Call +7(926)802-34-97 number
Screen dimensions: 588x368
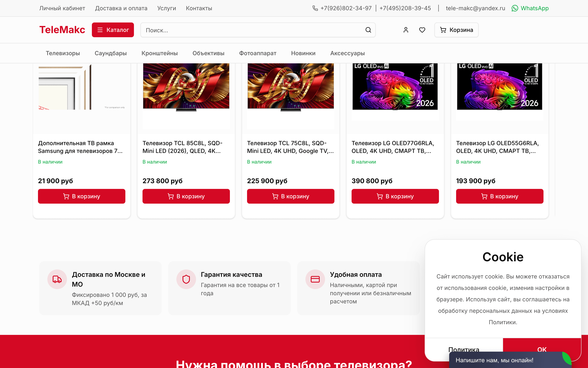point(346,8)
